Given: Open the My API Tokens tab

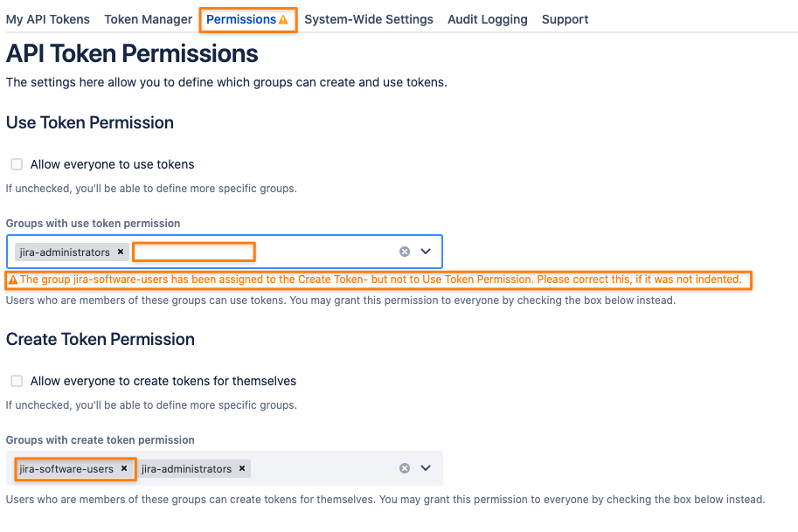Looking at the screenshot, I should tap(48, 19).
